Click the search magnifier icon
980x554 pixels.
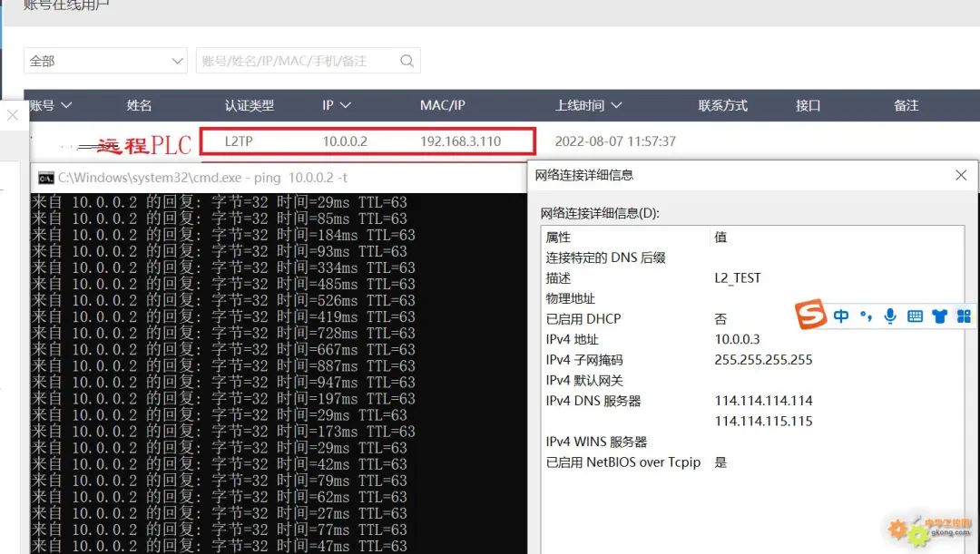click(407, 61)
